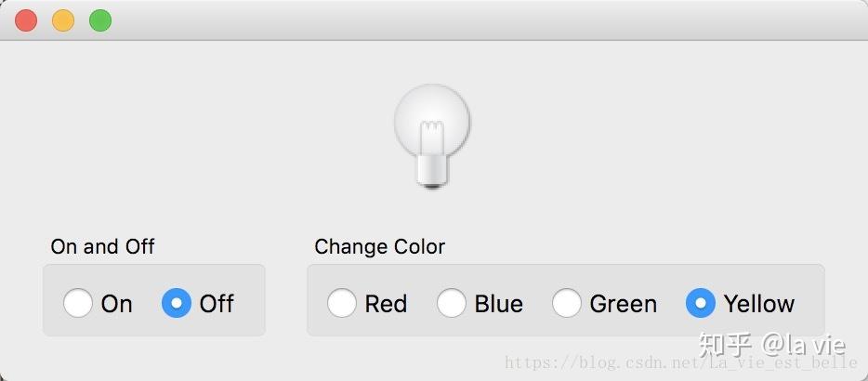Click the "Green" text label
This screenshot has width=868, height=381.
[624, 304]
